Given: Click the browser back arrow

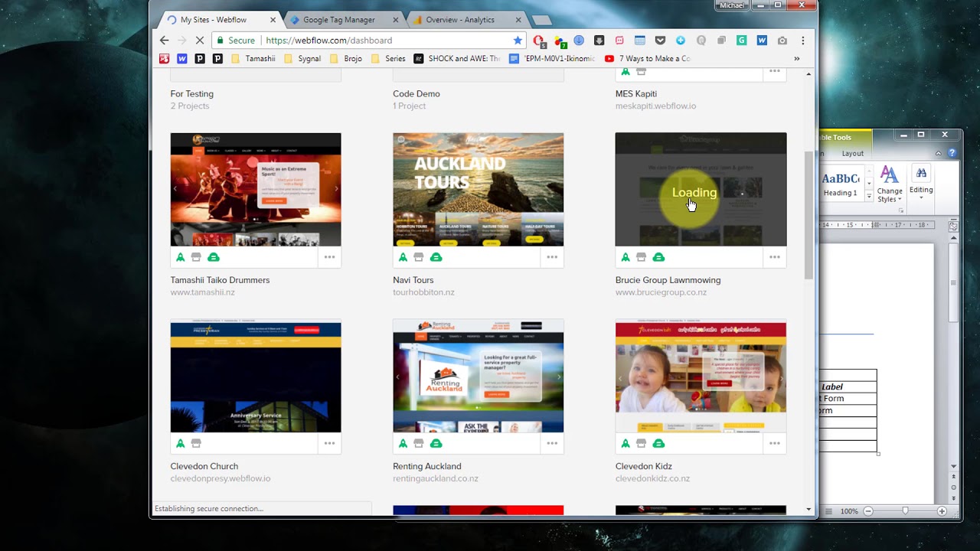Looking at the screenshot, I should coord(164,41).
